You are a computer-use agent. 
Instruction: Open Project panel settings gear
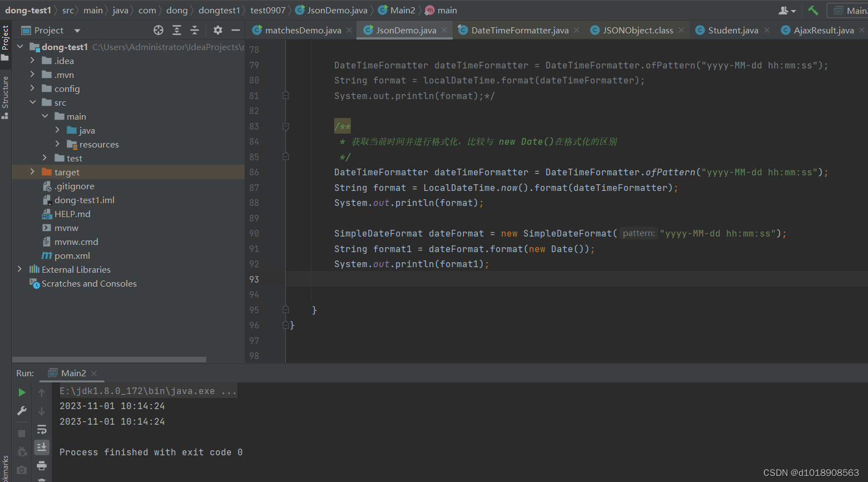(218, 30)
